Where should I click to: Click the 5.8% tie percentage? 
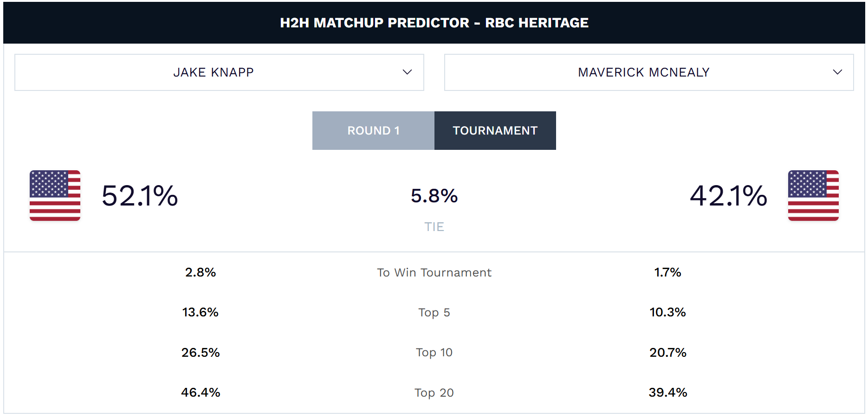434,196
